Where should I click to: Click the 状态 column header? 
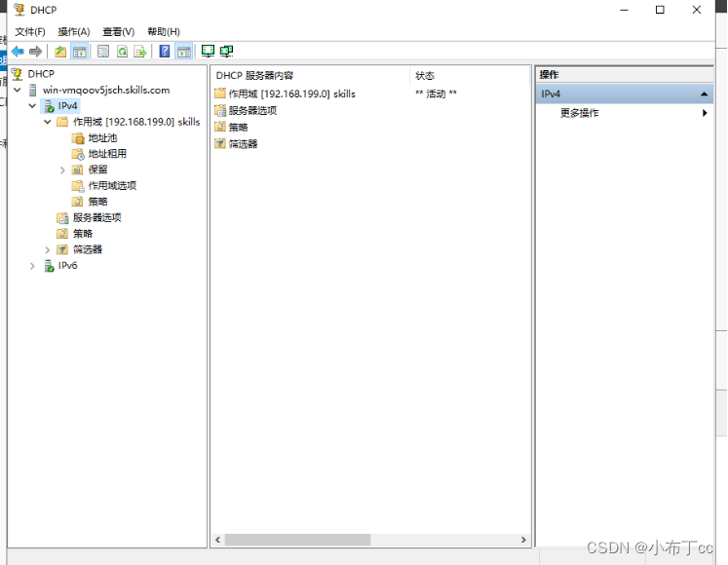[x=426, y=76]
